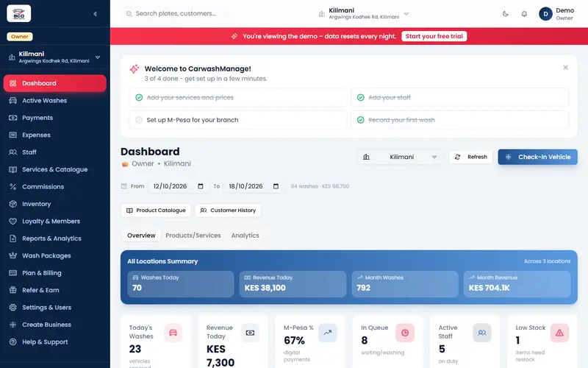The width and height of the screenshot is (588, 368).
Task: Open Wash Packages
Action: click(x=54, y=256)
